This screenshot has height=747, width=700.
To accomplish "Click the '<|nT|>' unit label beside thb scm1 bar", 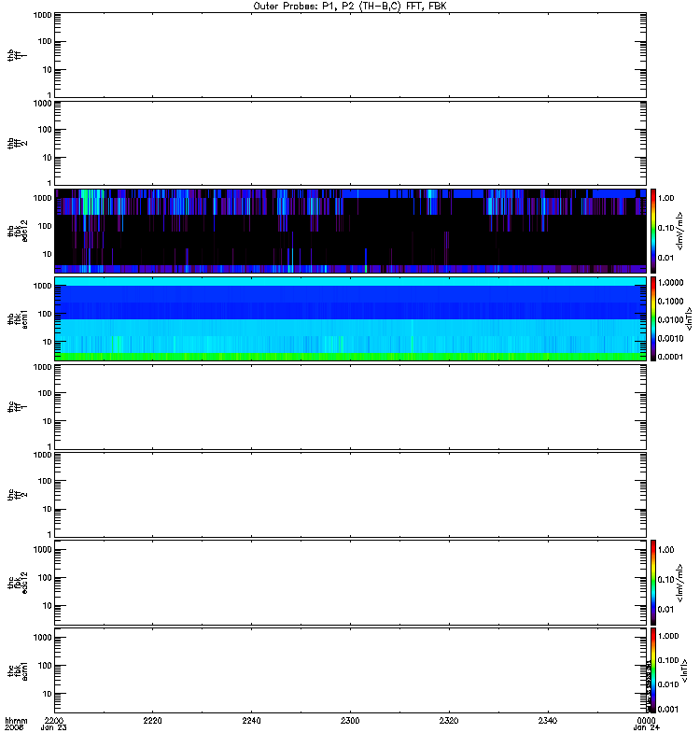I will [688, 318].
